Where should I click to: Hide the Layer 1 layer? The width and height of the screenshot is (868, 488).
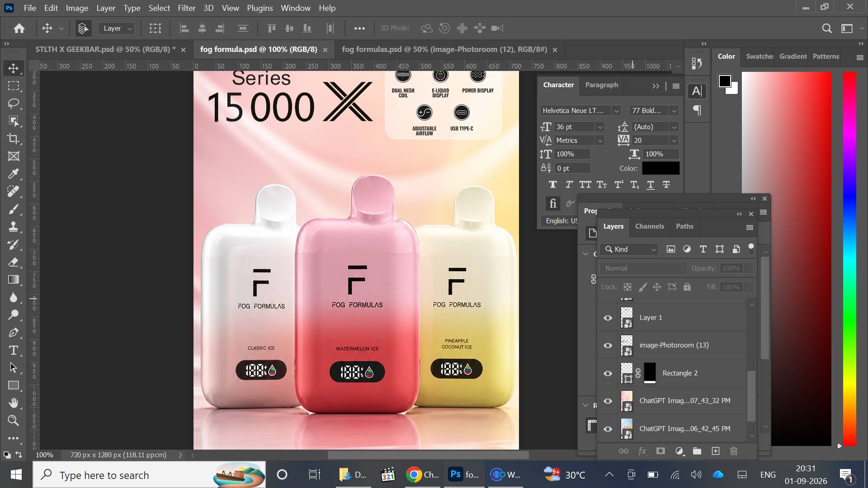pyautogui.click(x=608, y=318)
